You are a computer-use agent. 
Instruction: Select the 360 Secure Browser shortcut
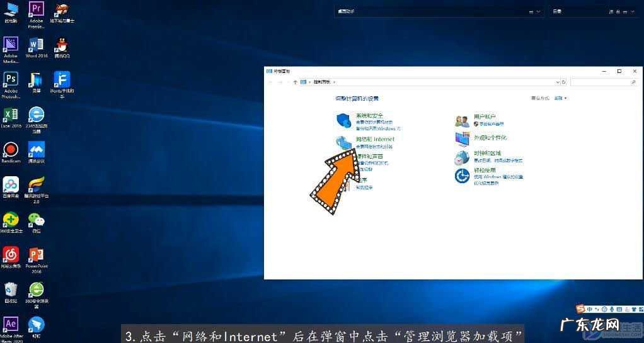click(x=36, y=295)
